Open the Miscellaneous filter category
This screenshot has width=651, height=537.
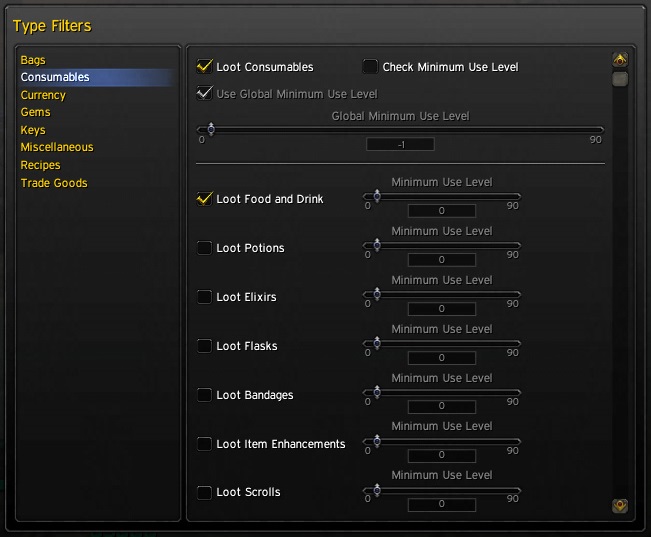click(x=57, y=147)
